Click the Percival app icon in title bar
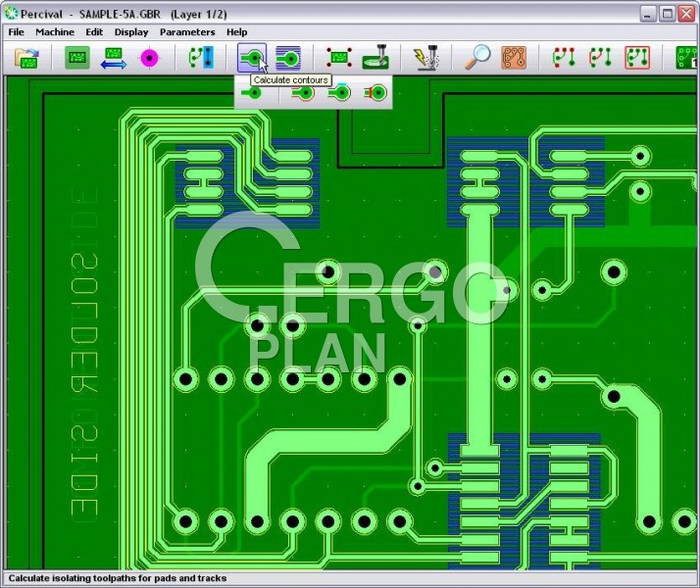Screen dimensions: 700x588 pos(11,14)
